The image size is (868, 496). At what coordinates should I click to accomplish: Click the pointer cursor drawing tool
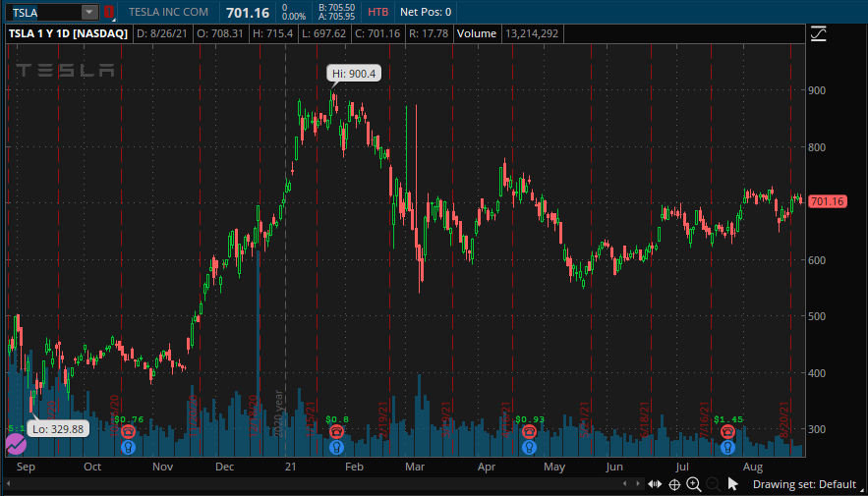coord(733,484)
